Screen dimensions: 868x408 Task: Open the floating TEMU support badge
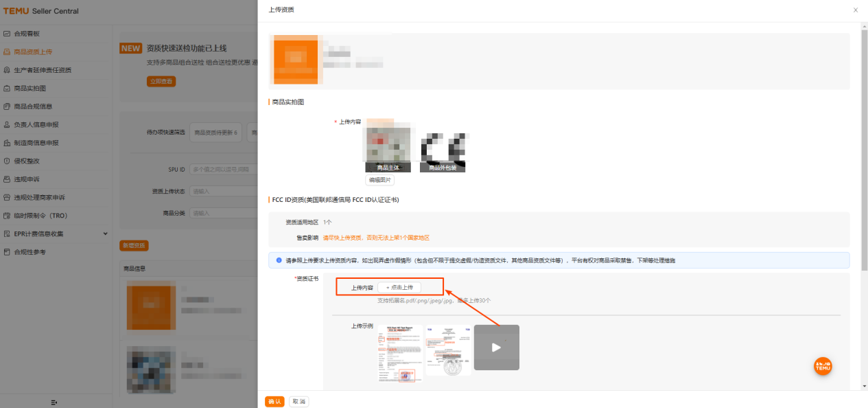click(x=821, y=366)
